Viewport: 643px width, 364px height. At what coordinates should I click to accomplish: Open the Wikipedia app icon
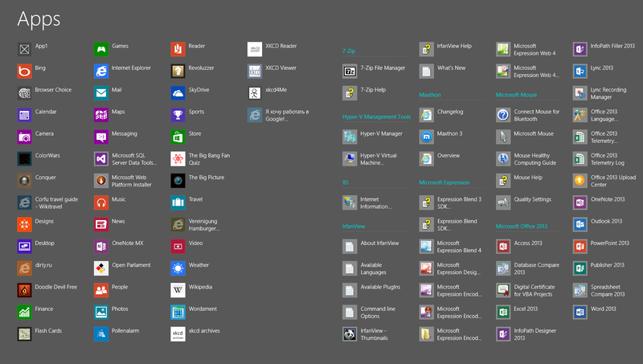tap(178, 290)
